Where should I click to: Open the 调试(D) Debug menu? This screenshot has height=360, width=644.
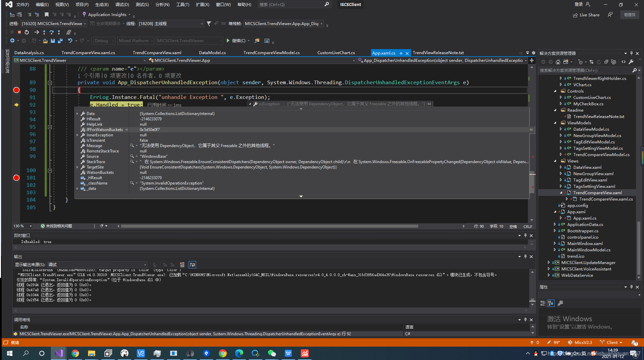click(x=122, y=5)
